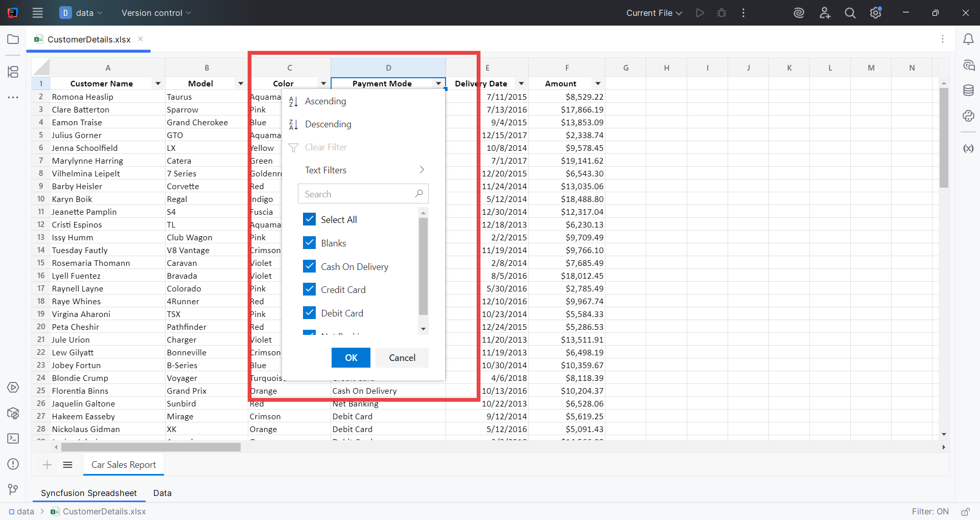Uncheck the Blanks filter option

click(309, 242)
